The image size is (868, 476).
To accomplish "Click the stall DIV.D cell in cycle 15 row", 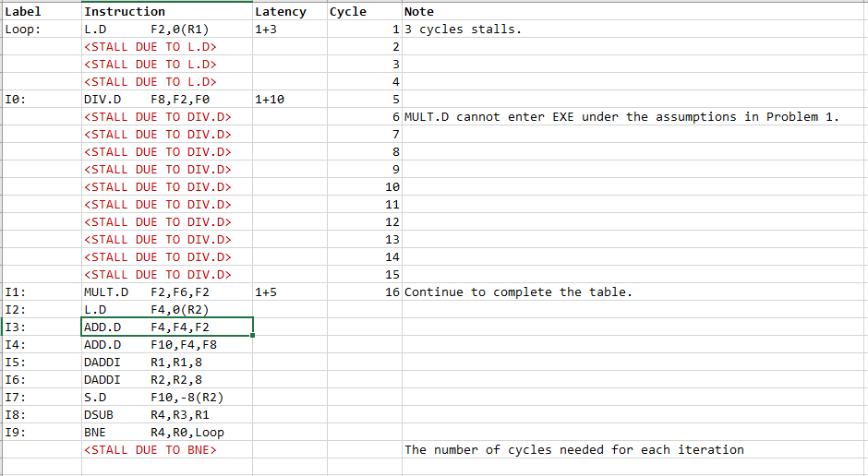I will [x=167, y=275].
